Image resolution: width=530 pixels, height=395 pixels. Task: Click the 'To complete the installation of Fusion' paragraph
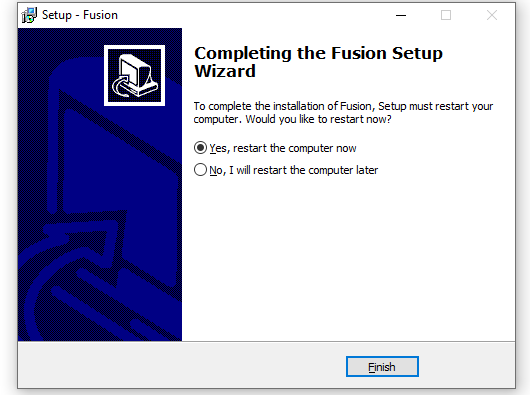click(343, 113)
